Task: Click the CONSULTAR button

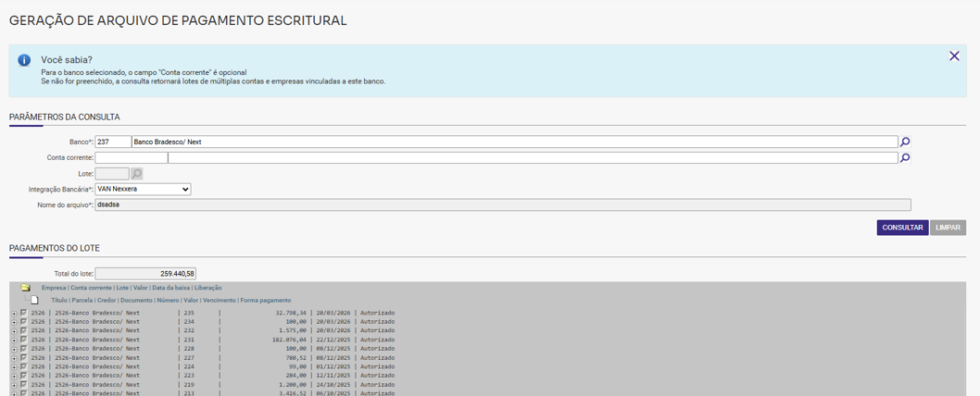Action: point(902,228)
